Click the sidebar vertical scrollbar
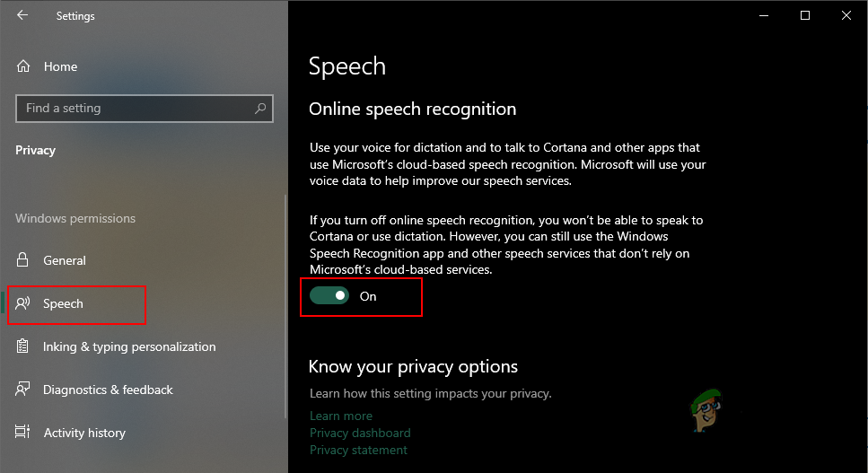The height and width of the screenshot is (473, 868). click(x=285, y=306)
